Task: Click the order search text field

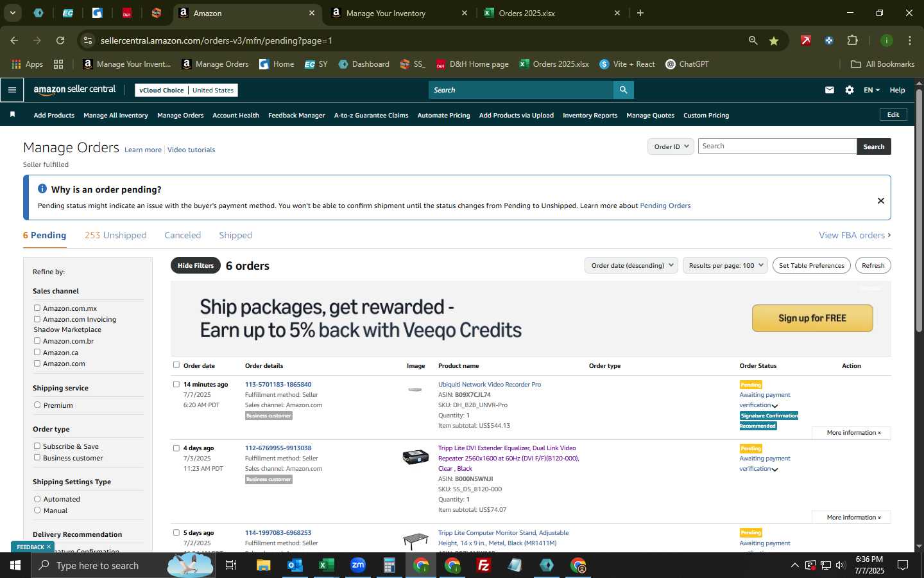Action: pos(777,146)
